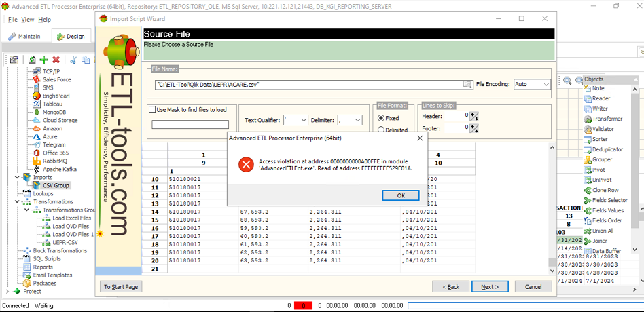Select MongoDB in the tree
The image size is (644, 312).
54,112
